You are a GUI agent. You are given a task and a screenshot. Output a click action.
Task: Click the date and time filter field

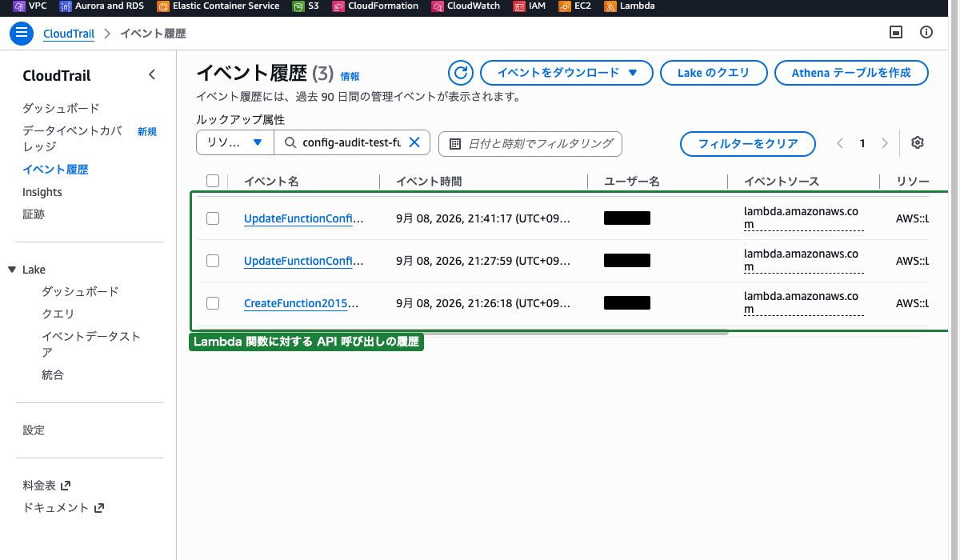click(x=530, y=144)
